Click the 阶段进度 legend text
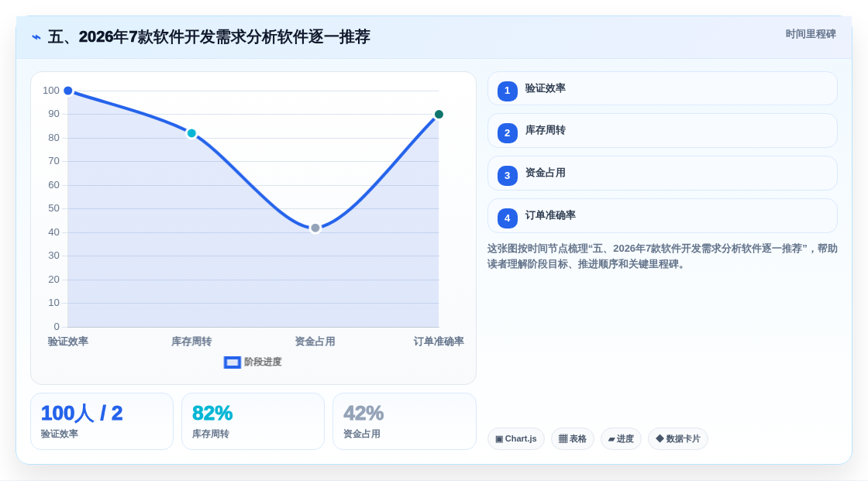 pos(263,362)
